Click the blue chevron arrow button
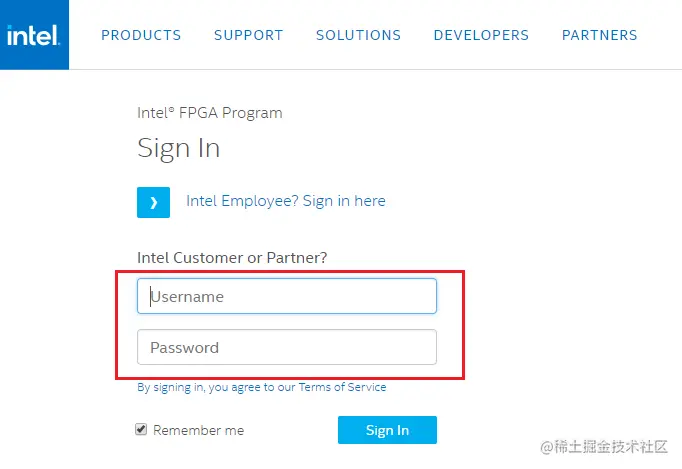This screenshot has width=682, height=469. tap(153, 202)
